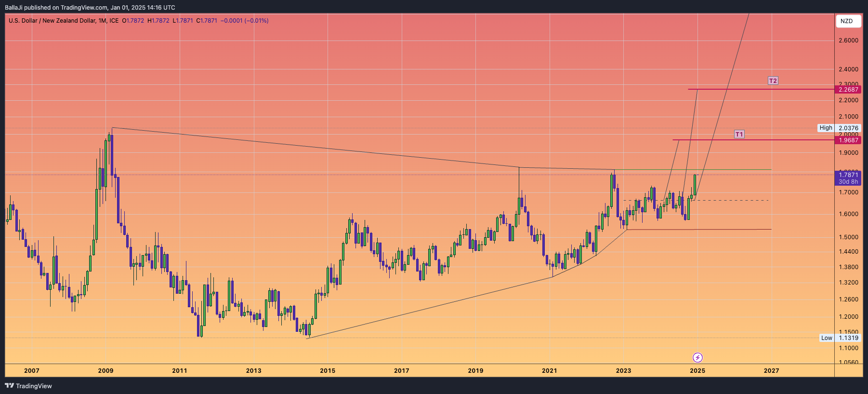Viewport: 868px width, 394px height.
Task: Click the 2027 label on the time axis
Action: pos(772,370)
